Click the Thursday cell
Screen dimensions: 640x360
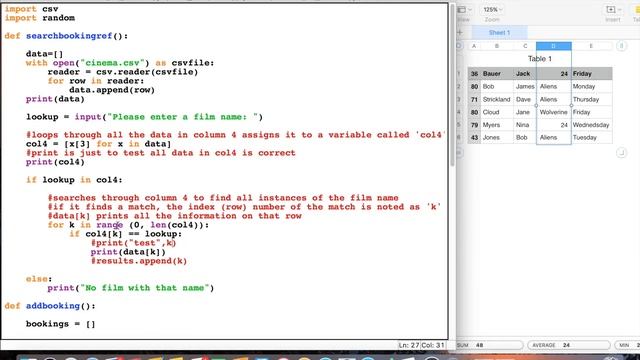pyautogui.click(x=591, y=99)
